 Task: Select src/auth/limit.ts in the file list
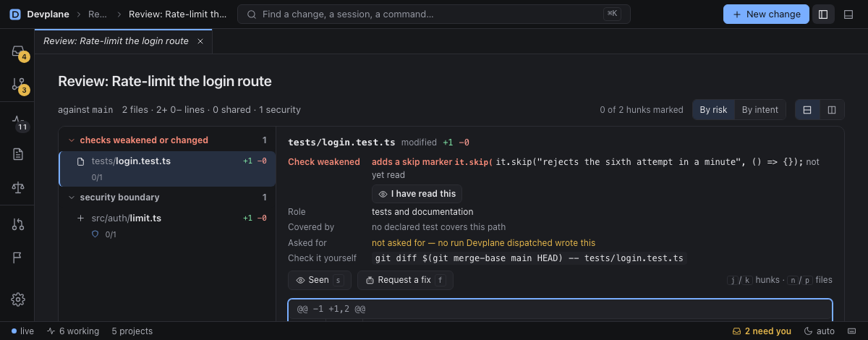coord(167,225)
